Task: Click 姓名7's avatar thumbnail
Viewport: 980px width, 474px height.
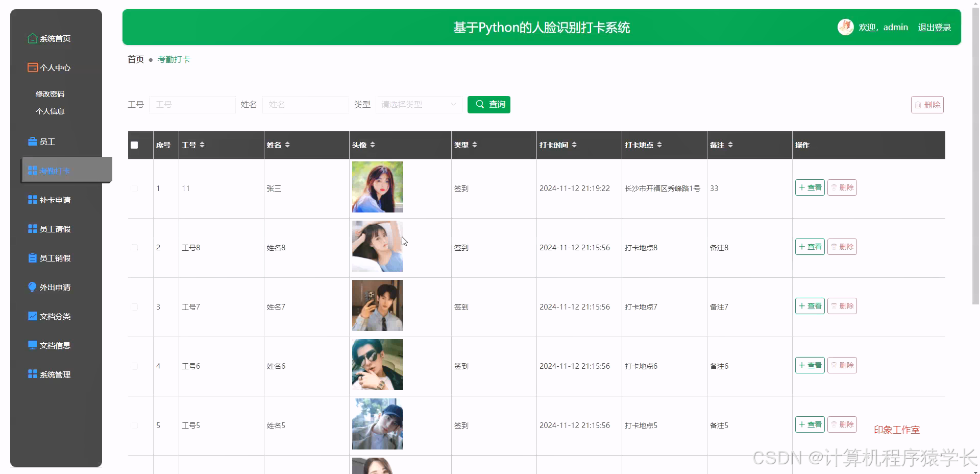Action: point(378,305)
